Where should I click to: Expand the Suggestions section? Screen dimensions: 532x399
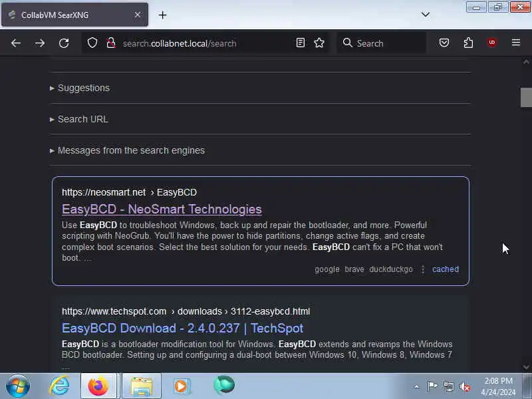pyautogui.click(x=80, y=88)
